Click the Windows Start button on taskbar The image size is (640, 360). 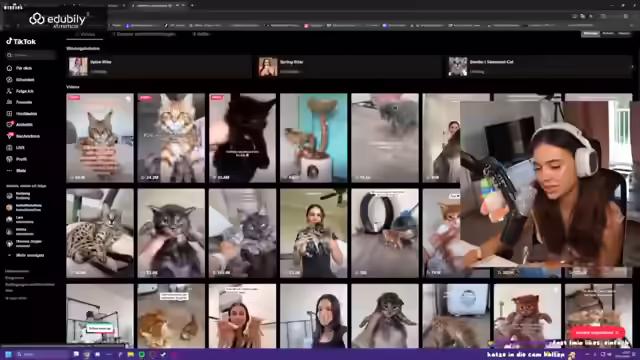8,354
